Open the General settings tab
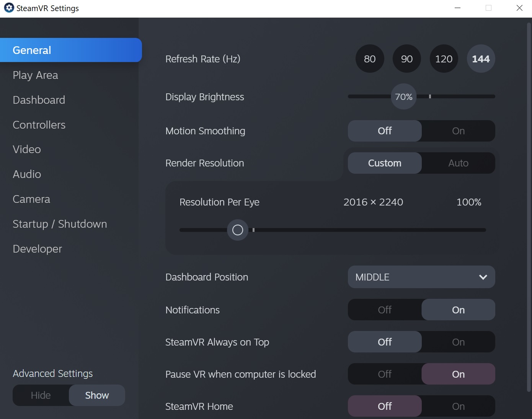The image size is (532, 419). pos(71,50)
